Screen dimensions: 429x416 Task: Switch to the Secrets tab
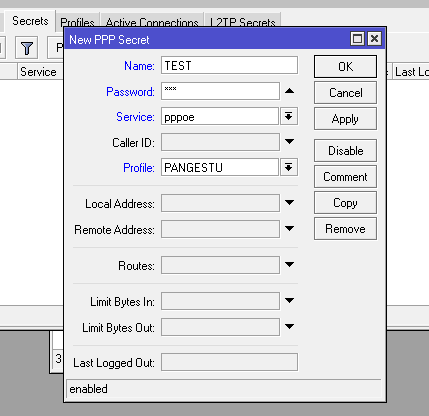30,21
